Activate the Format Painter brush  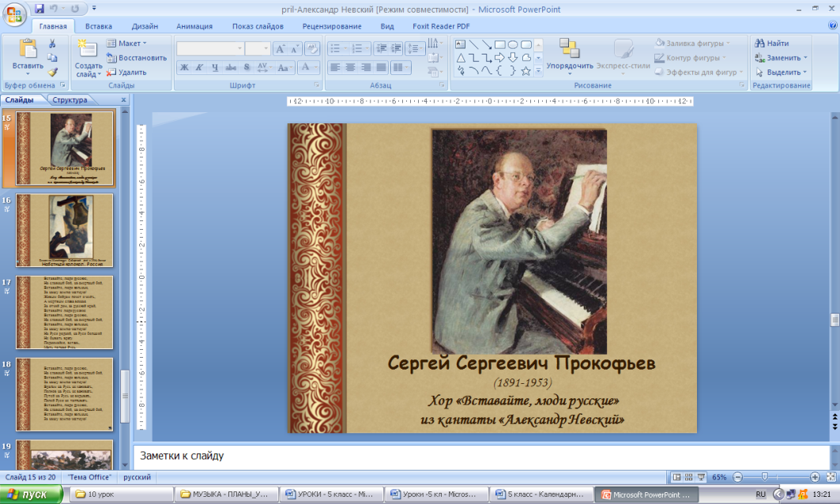click(x=52, y=73)
